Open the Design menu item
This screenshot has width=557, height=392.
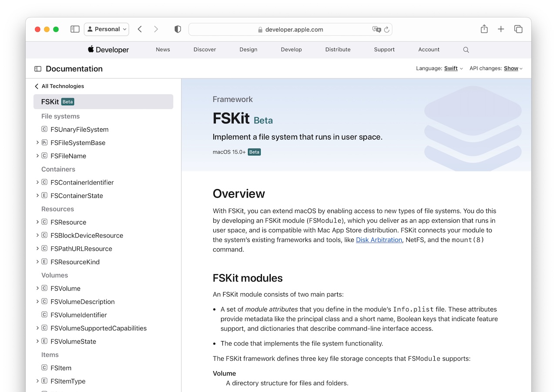(248, 50)
